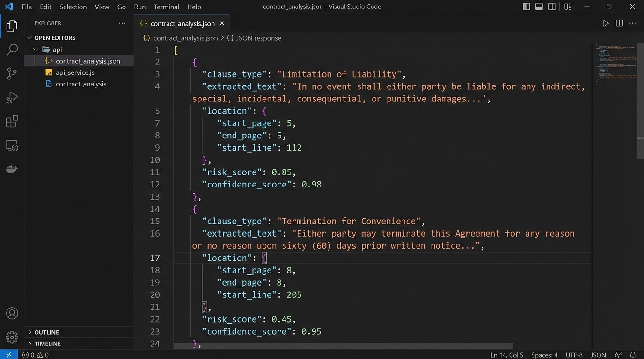Toggle the Accounts panel
This screenshot has width=644, height=359.
click(12, 313)
